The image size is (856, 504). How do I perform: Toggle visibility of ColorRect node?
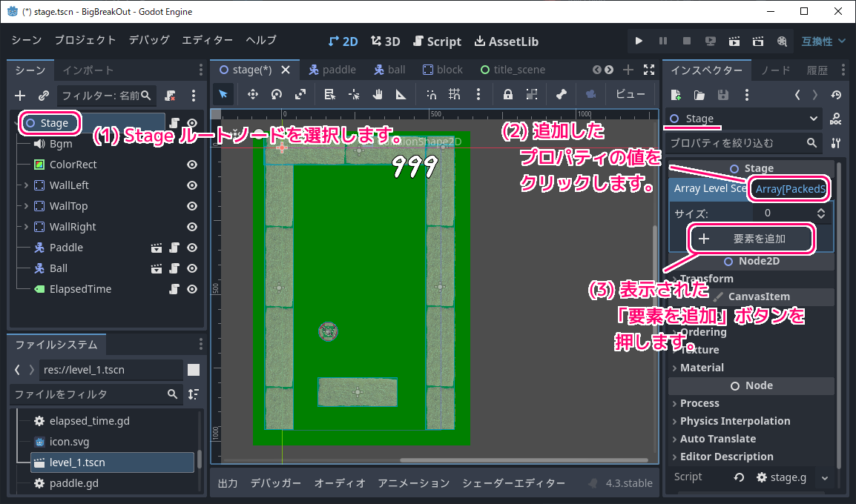pos(192,165)
